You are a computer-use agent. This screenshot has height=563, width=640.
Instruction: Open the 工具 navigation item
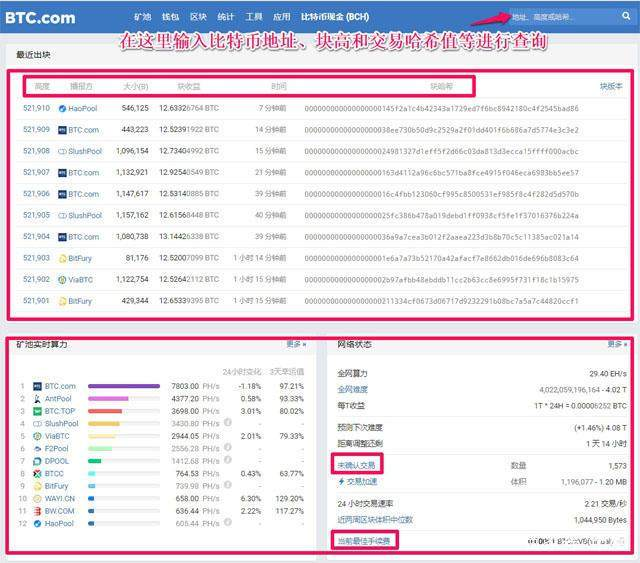coord(253,17)
